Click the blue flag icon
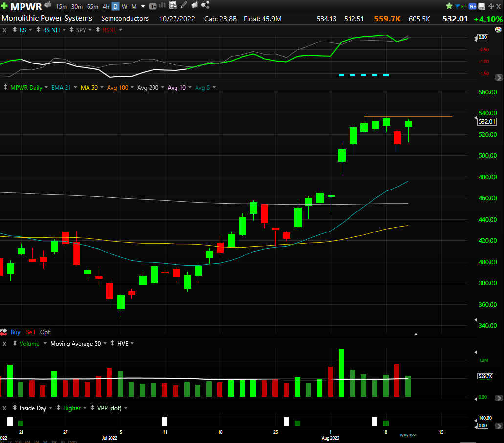This screenshot has width=504, height=443. pyautogui.click(x=458, y=6)
